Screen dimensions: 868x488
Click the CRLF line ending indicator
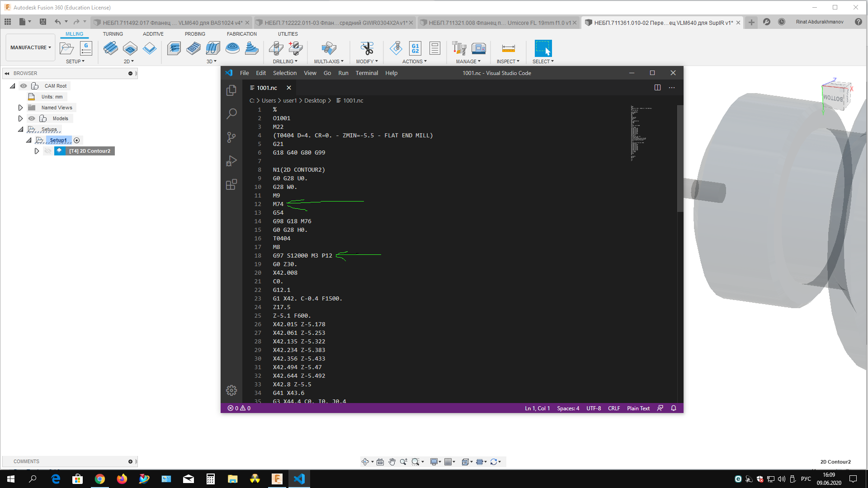pyautogui.click(x=613, y=408)
